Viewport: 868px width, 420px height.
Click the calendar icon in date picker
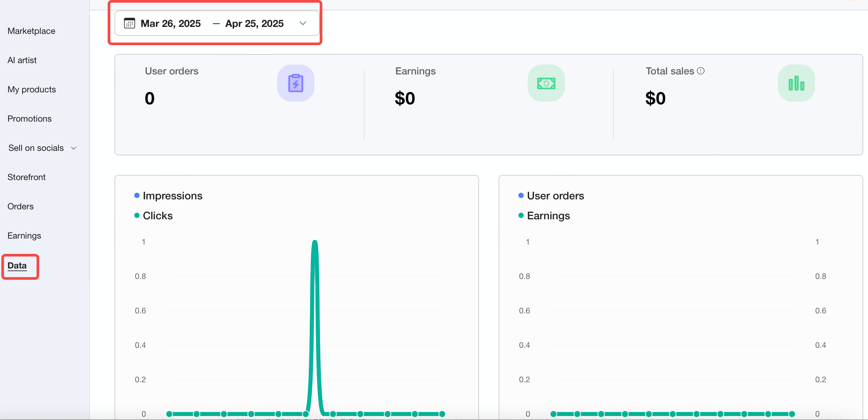(129, 23)
